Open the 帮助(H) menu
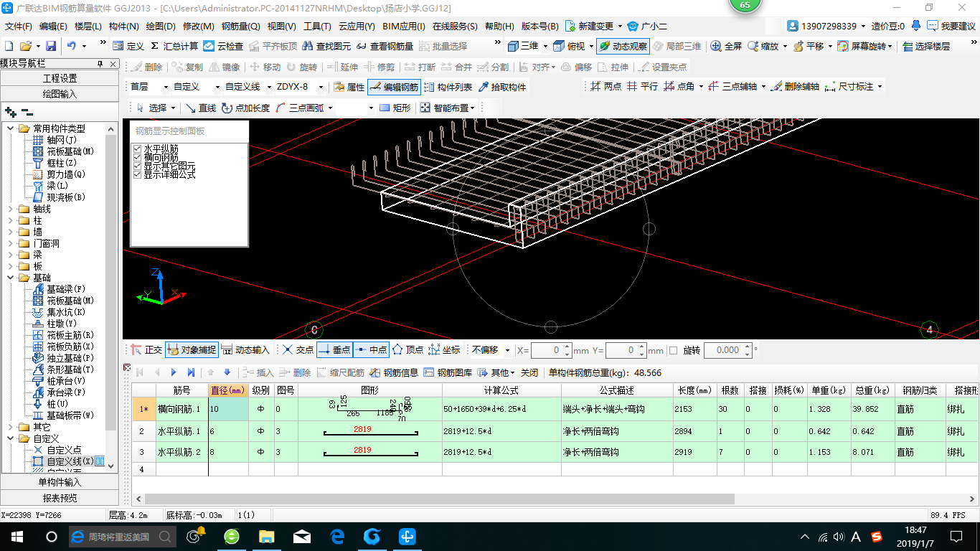This screenshot has height=551, width=980. 499,27
